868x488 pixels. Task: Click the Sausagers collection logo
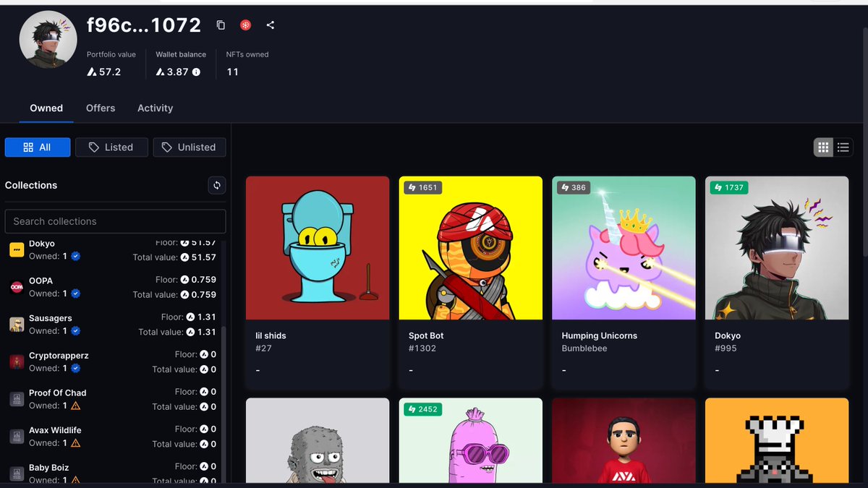point(17,325)
